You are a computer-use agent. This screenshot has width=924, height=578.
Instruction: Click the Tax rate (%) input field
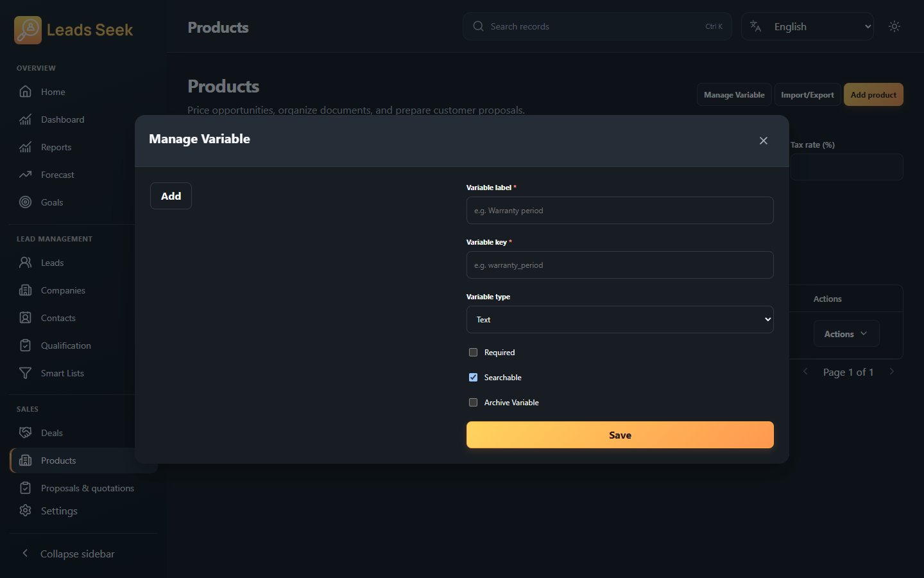pyautogui.click(x=846, y=167)
